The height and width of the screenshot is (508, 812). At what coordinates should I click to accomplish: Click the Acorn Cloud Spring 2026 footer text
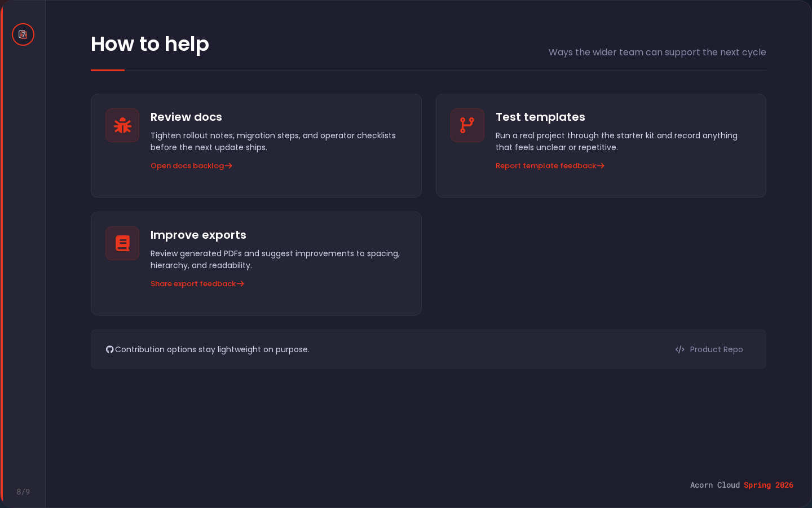pyautogui.click(x=742, y=485)
